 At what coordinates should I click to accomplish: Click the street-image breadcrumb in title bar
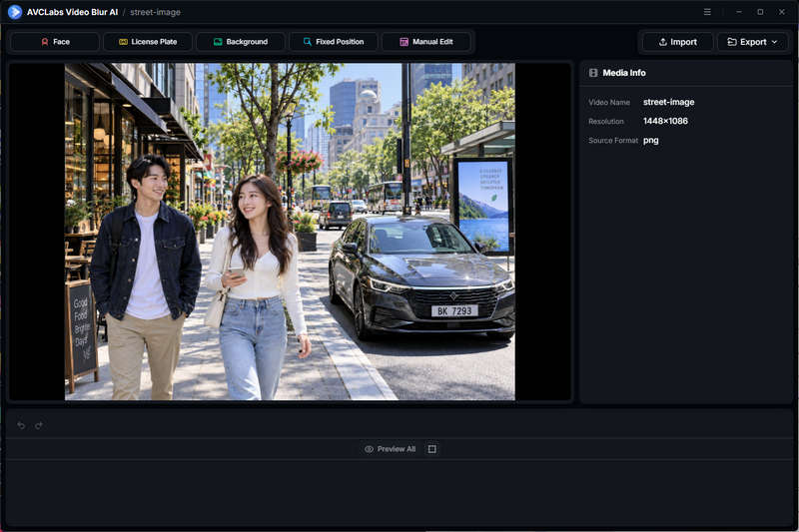point(155,12)
